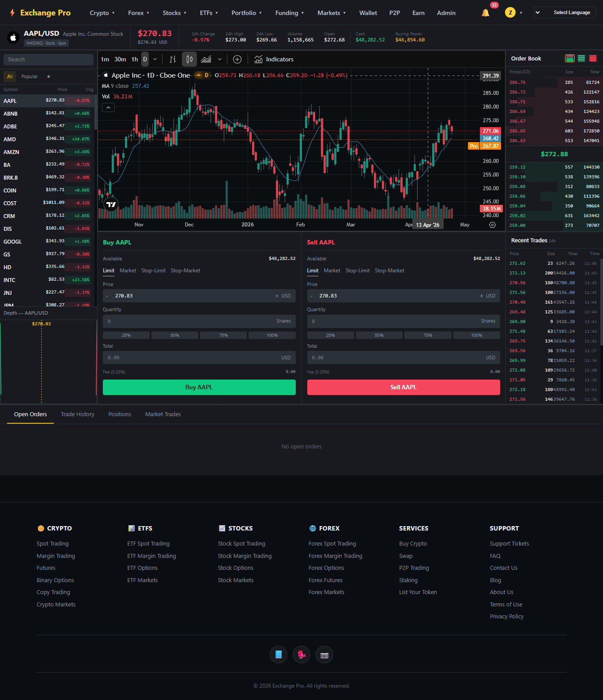Open the Wallet page

tap(368, 13)
